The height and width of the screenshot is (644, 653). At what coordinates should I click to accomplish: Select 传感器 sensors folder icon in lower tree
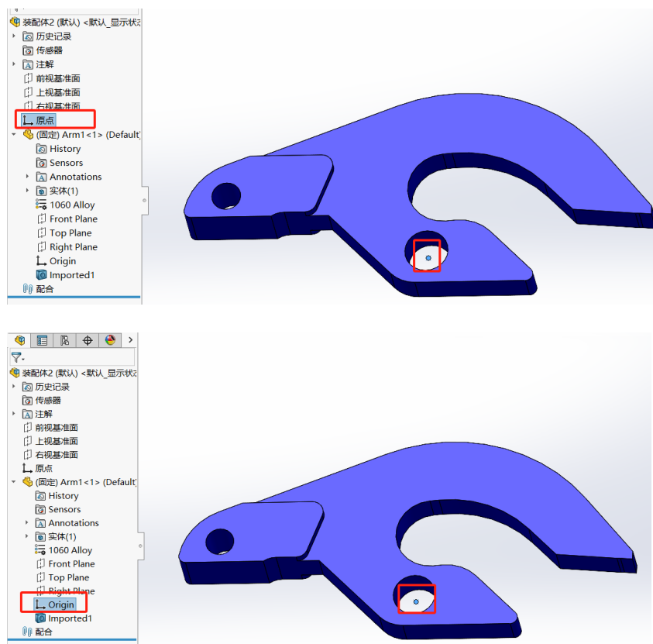coord(28,401)
